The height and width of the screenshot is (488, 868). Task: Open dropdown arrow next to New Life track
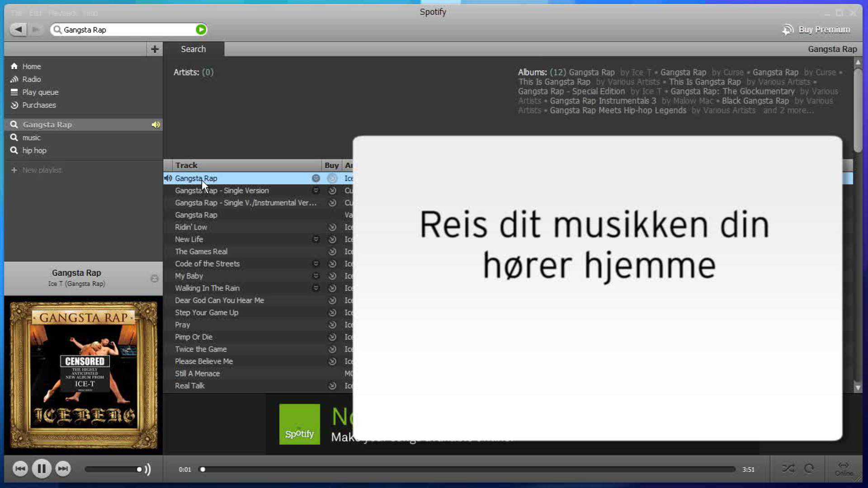pos(316,239)
